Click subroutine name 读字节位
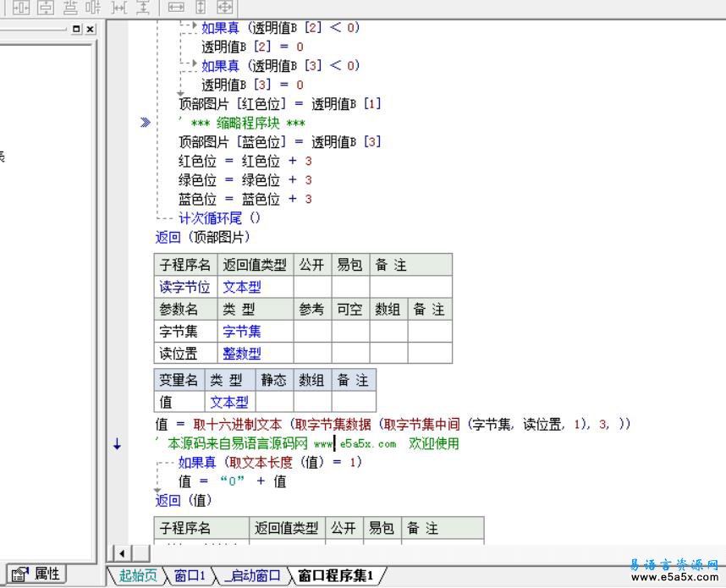 tap(184, 287)
